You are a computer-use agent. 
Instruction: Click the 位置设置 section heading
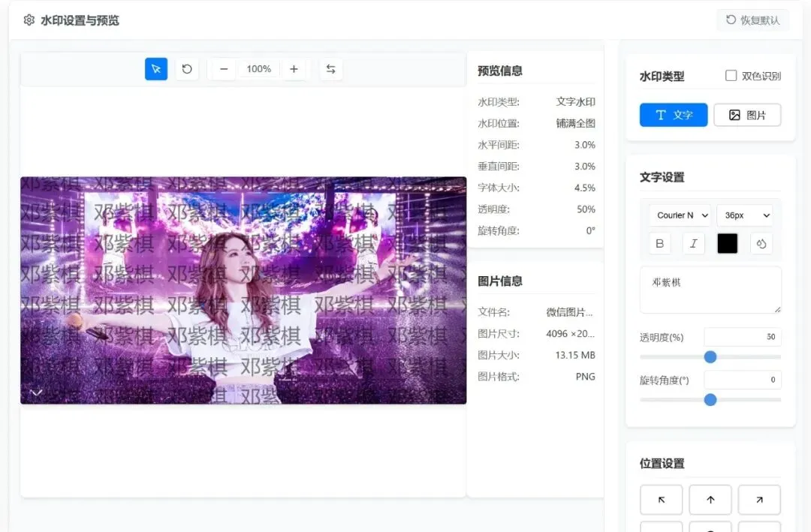click(662, 463)
